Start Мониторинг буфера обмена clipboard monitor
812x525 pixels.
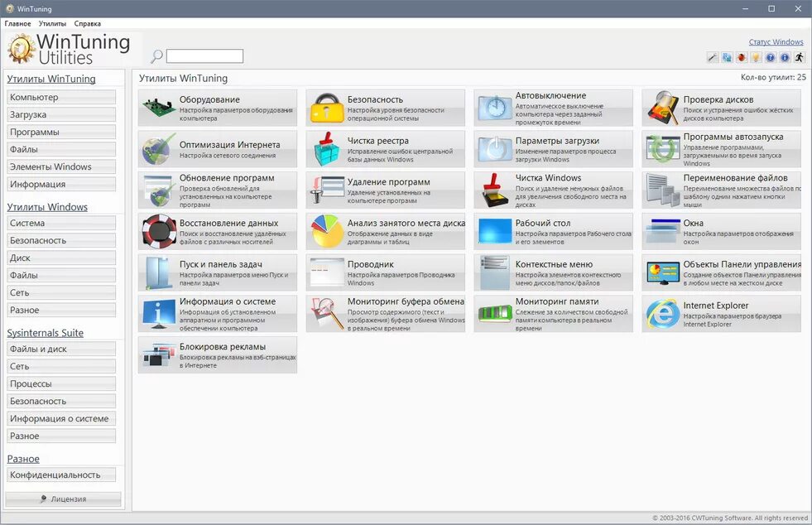385,314
